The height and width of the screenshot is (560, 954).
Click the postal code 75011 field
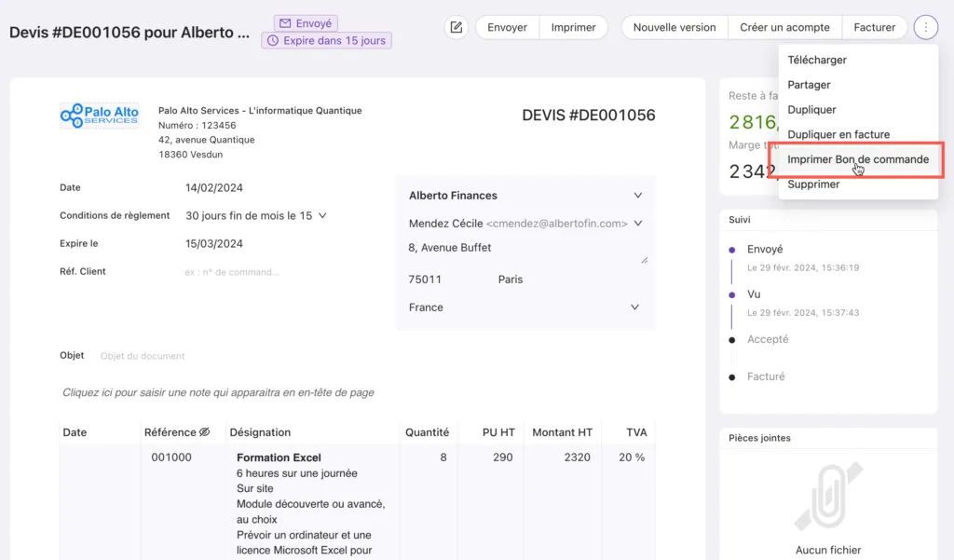[x=425, y=280]
